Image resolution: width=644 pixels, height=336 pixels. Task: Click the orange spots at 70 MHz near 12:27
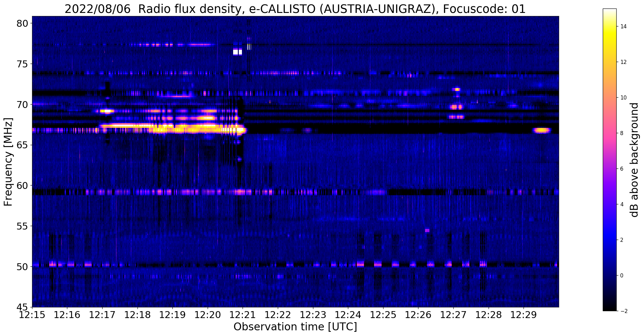457,107
